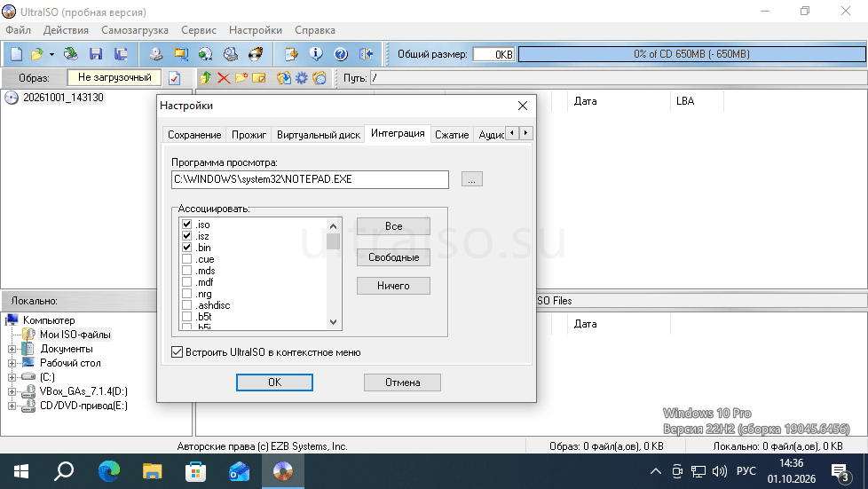
Task: Click the Save As double-floppy icon
Action: click(x=121, y=54)
